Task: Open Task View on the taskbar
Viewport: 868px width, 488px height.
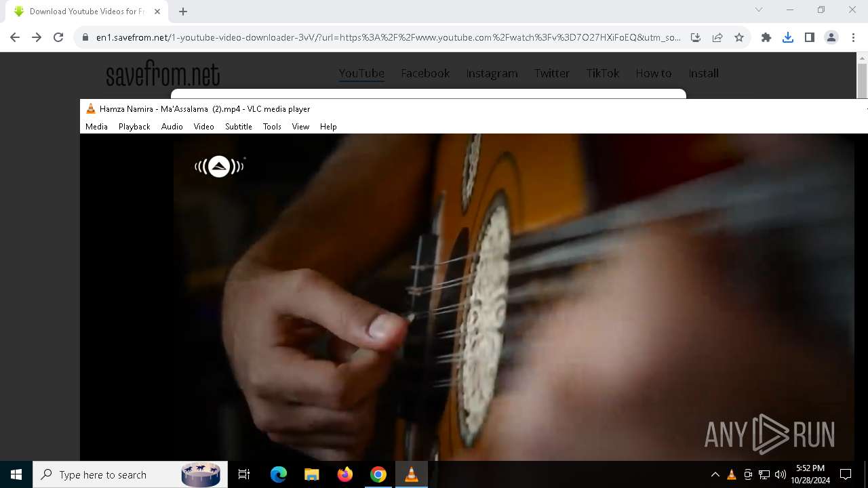Action: point(244,474)
